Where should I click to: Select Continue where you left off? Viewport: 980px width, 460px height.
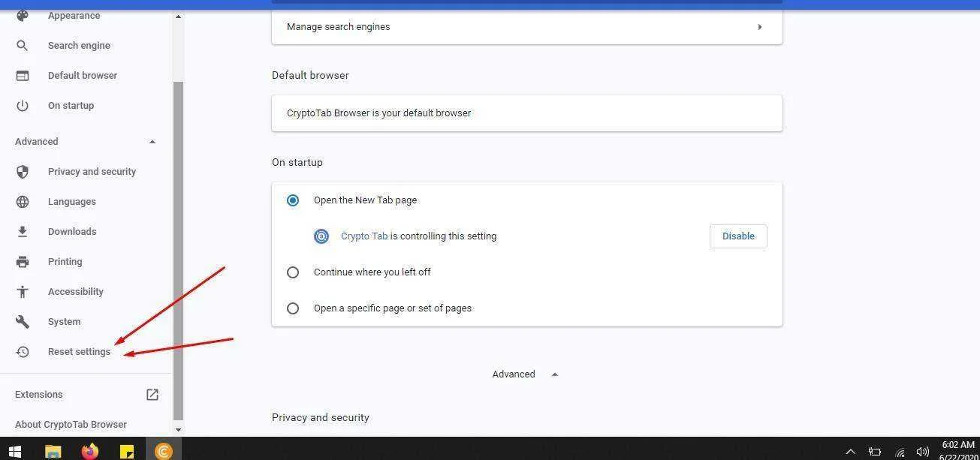293,272
